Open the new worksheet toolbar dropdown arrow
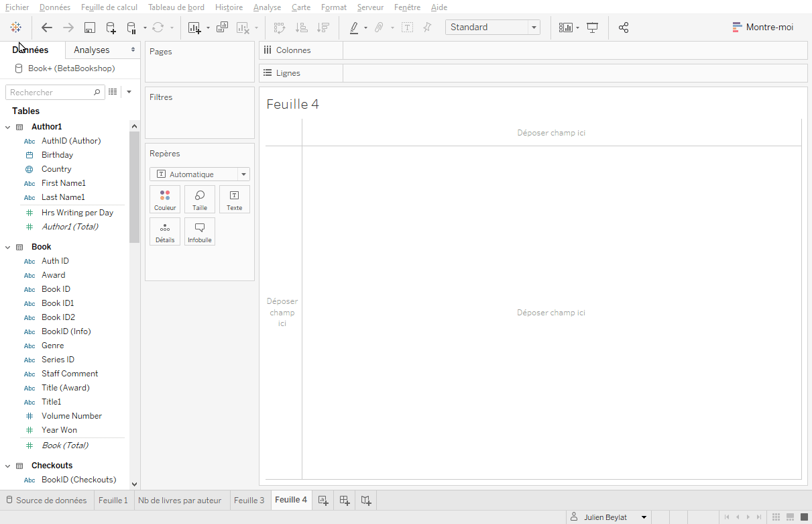The image size is (812, 524). coord(208,28)
